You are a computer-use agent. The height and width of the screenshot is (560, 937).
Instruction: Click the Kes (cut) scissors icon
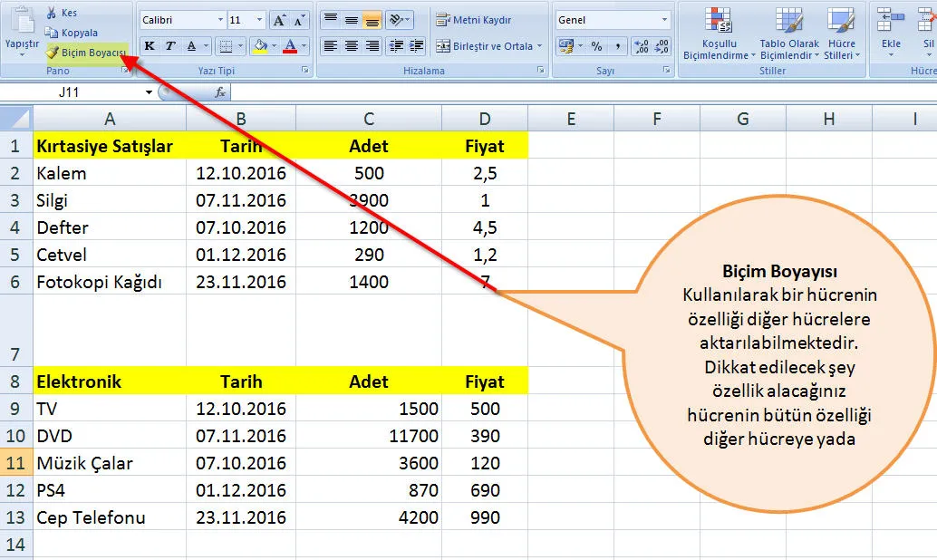(x=51, y=14)
